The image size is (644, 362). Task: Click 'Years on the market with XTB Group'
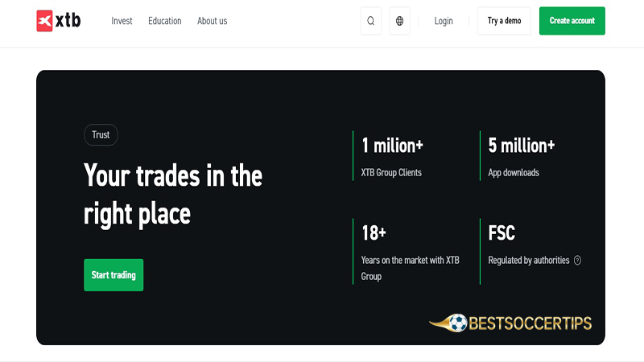(411, 268)
